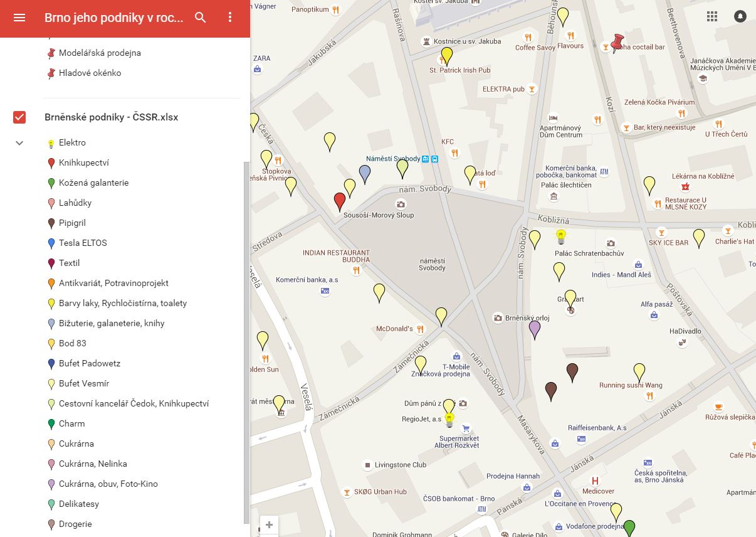
Task: Click the INDIAN RESTAURANT BUDDHA label
Action: click(336, 256)
